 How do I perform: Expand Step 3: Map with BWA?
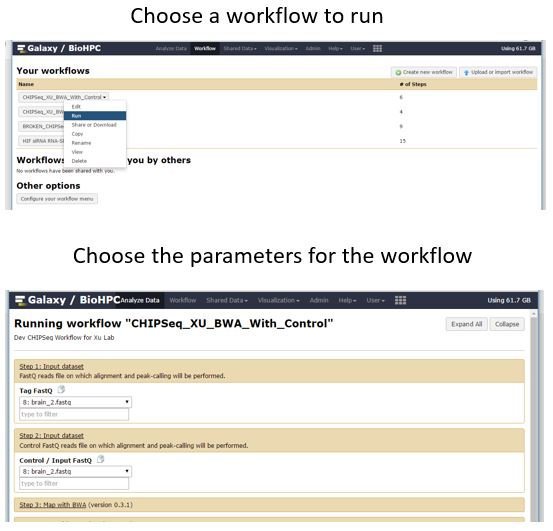tap(53, 505)
